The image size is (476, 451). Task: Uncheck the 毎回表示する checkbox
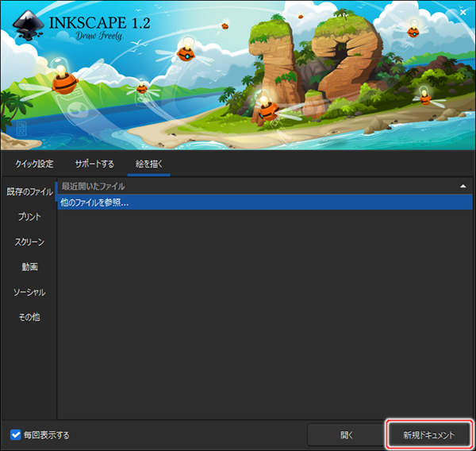(x=15, y=434)
